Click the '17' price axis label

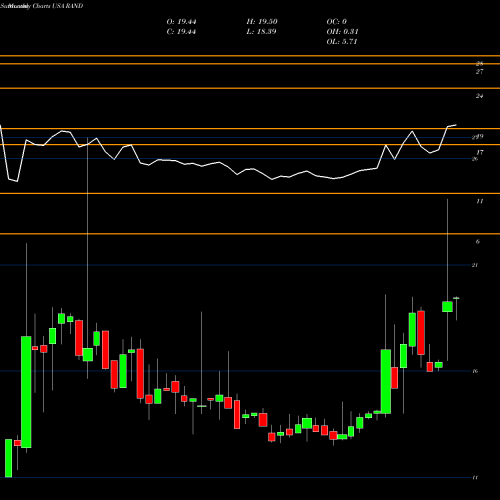[480, 153]
